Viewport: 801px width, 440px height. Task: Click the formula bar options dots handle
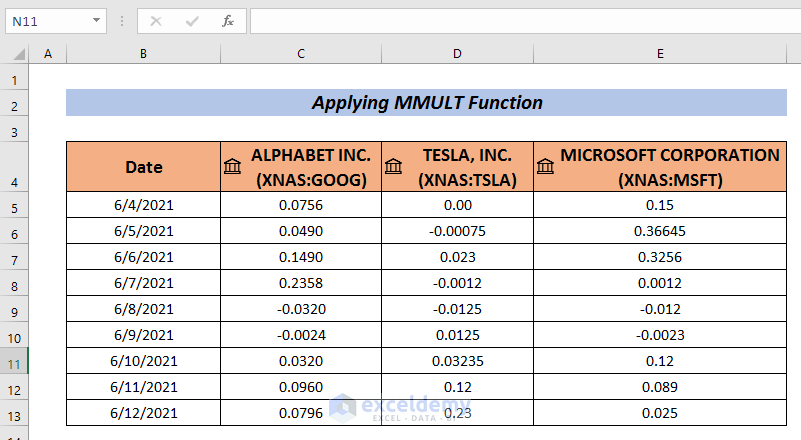[122, 21]
